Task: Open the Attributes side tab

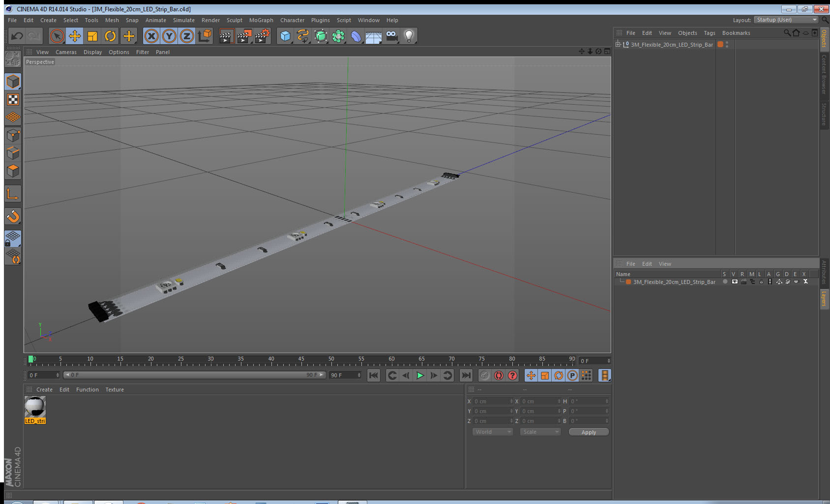Action: (x=824, y=272)
